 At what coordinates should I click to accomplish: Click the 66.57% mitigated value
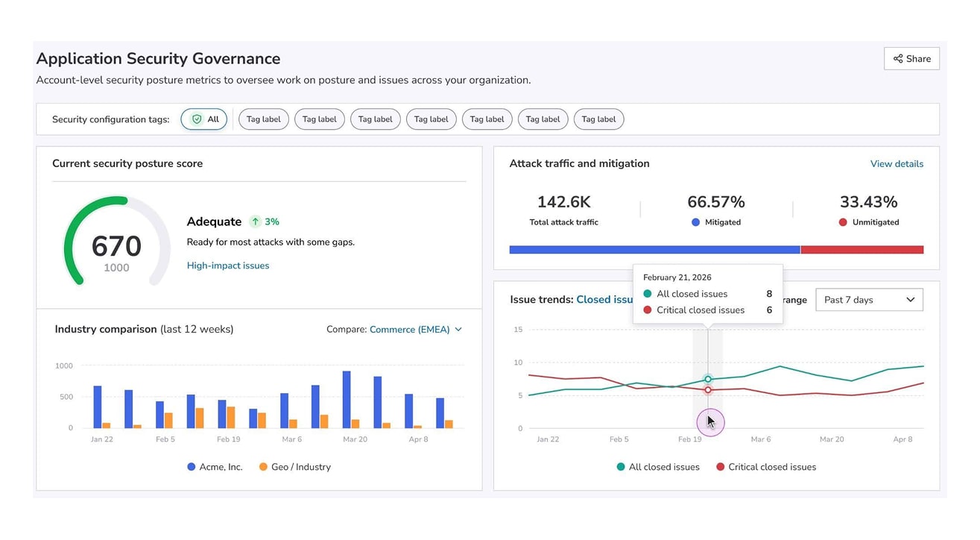[715, 202]
